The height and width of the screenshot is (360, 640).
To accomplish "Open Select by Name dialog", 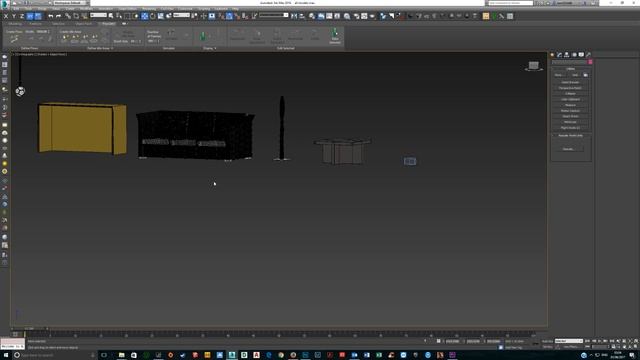I will pyautogui.click(x=119, y=16).
